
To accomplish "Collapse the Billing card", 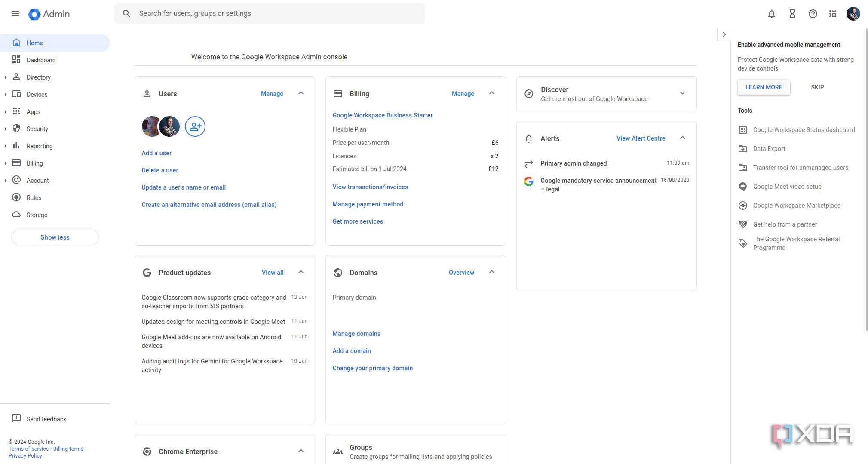I will pos(492,93).
